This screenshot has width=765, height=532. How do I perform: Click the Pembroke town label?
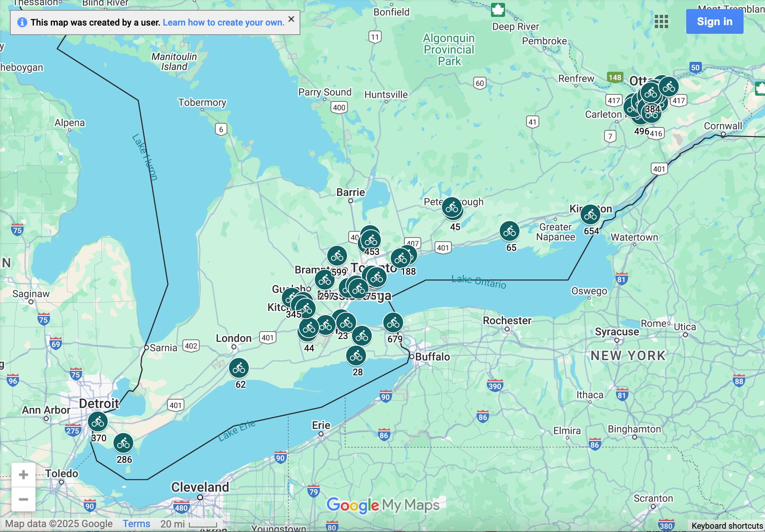pyautogui.click(x=544, y=41)
